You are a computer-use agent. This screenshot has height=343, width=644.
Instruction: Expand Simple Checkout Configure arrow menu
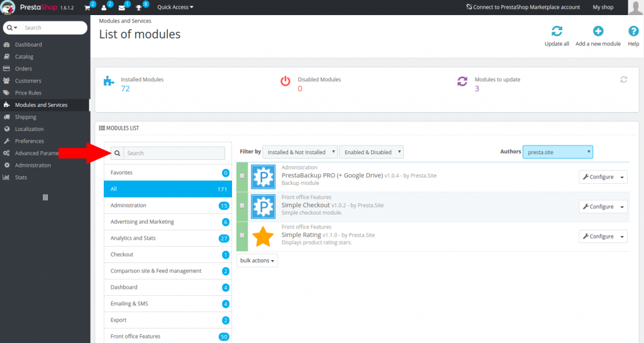(x=622, y=206)
